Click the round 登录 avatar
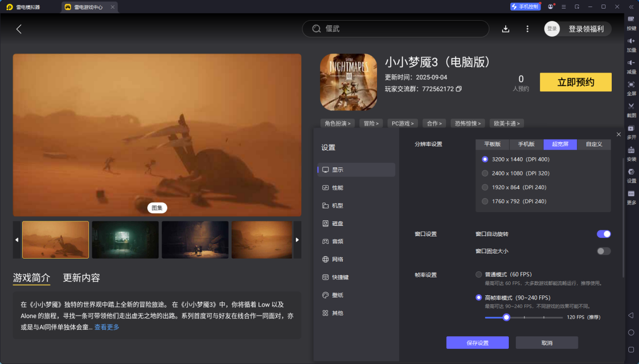 pos(552,29)
